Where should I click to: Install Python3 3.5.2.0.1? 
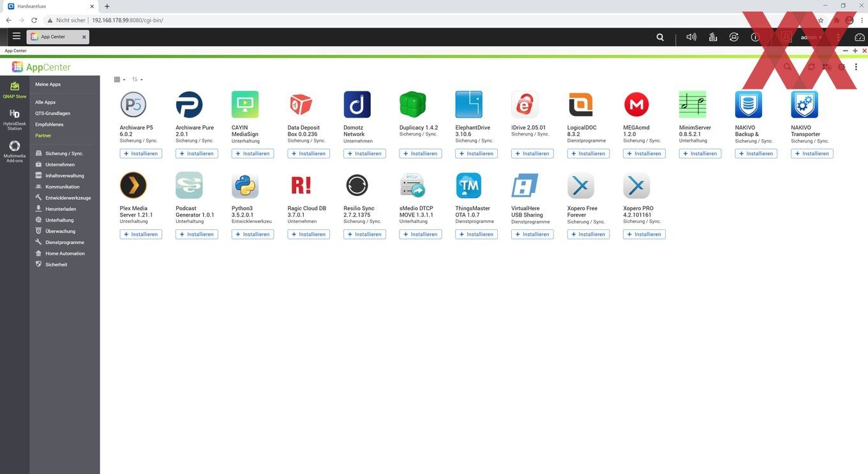(x=253, y=234)
